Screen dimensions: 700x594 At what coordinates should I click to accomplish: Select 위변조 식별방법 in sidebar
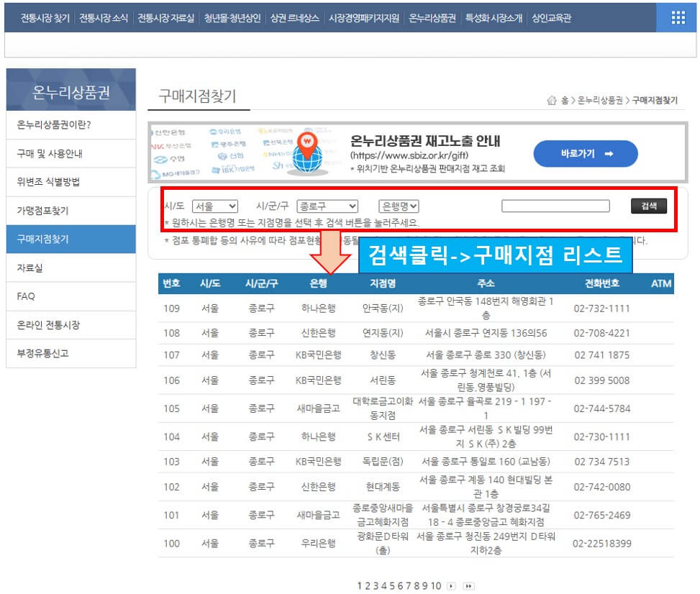point(71,182)
